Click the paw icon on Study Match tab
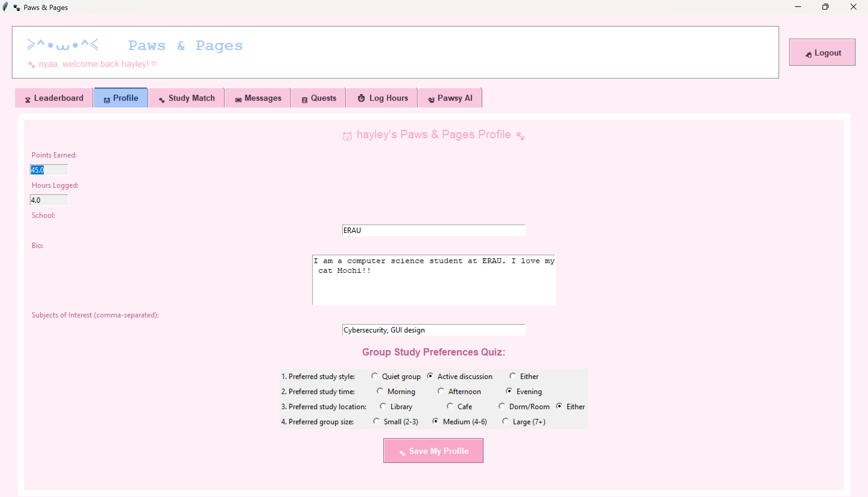 click(162, 99)
